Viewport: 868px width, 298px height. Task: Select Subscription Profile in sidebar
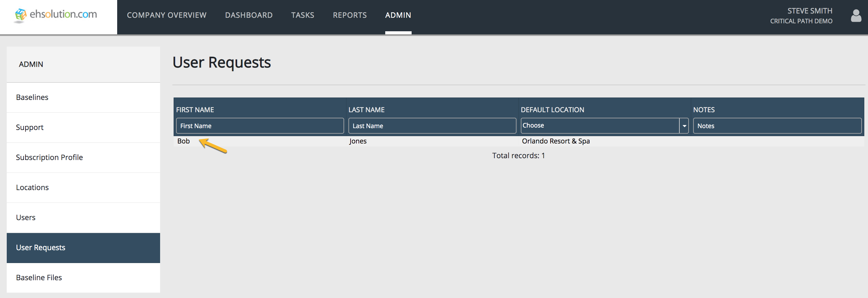pos(49,157)
